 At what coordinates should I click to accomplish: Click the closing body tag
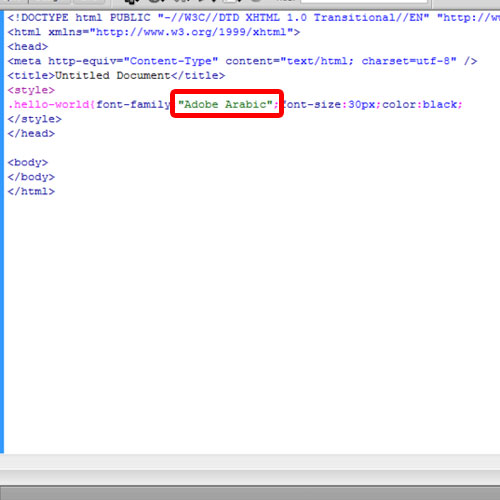pos(31,177)
